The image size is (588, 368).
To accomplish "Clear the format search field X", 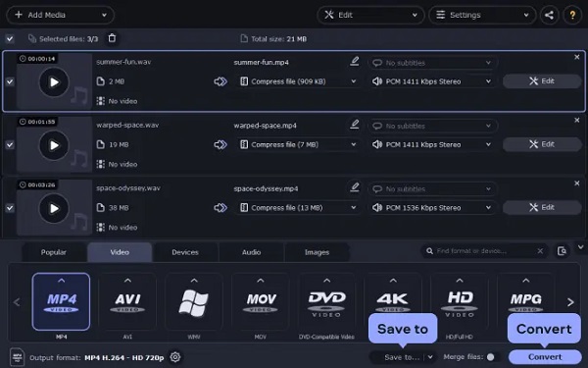I will click(x=540, y=251).
